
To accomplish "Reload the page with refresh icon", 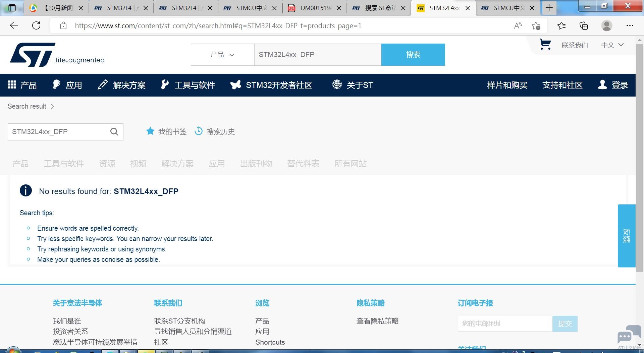I will pyautogui.click(x=36, y=25).
